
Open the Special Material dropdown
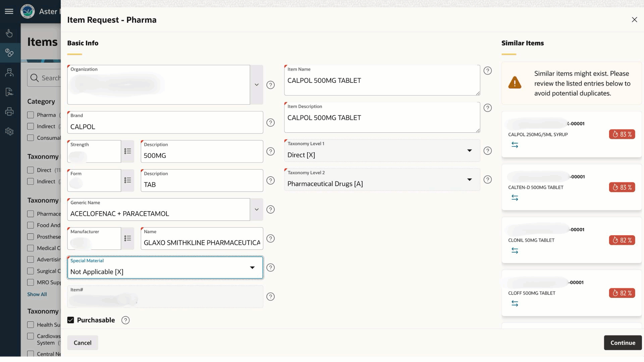[x=252, y=267]
